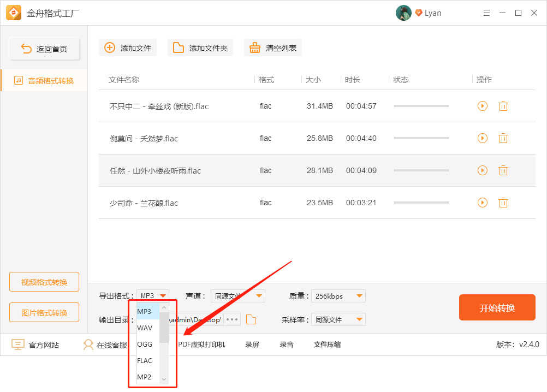This screenshot has height=392, width=547.
Task: Play 任然 - 山外小楼夜听雨.flac preview
Action: point(482,170)
